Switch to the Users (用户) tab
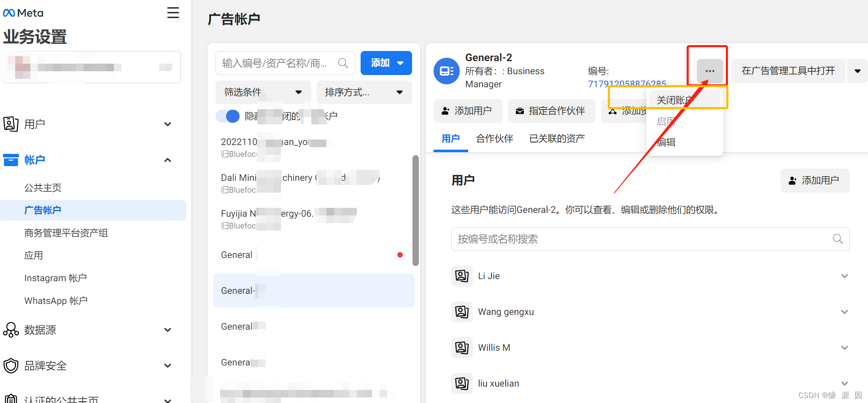Screen dimensions: 868x403 [450, 139]
